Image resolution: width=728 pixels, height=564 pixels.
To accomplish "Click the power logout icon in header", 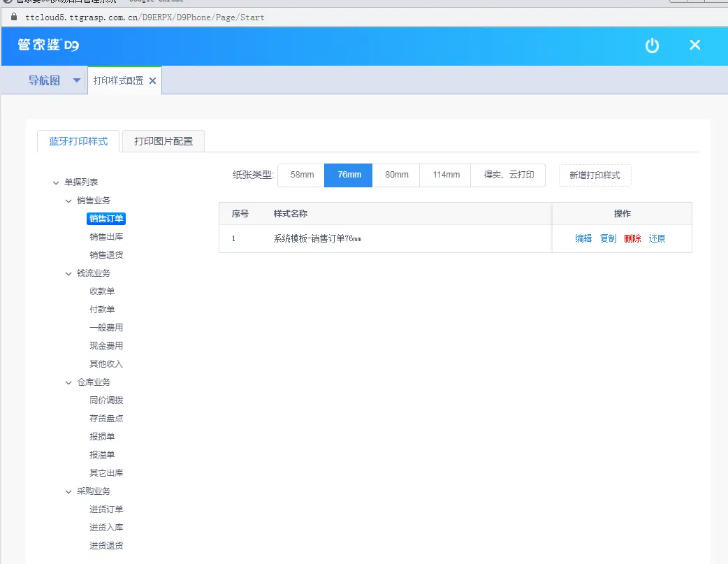I will tap(652, 45).
